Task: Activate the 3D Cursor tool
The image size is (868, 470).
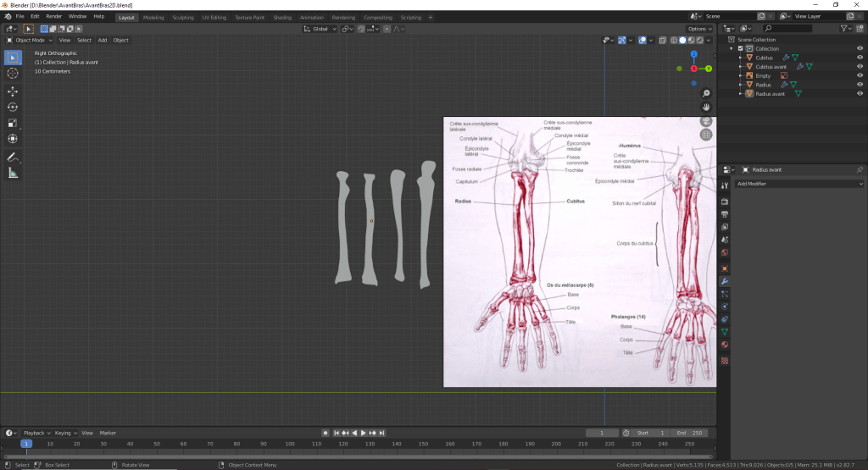Action: tap(13, 73)
